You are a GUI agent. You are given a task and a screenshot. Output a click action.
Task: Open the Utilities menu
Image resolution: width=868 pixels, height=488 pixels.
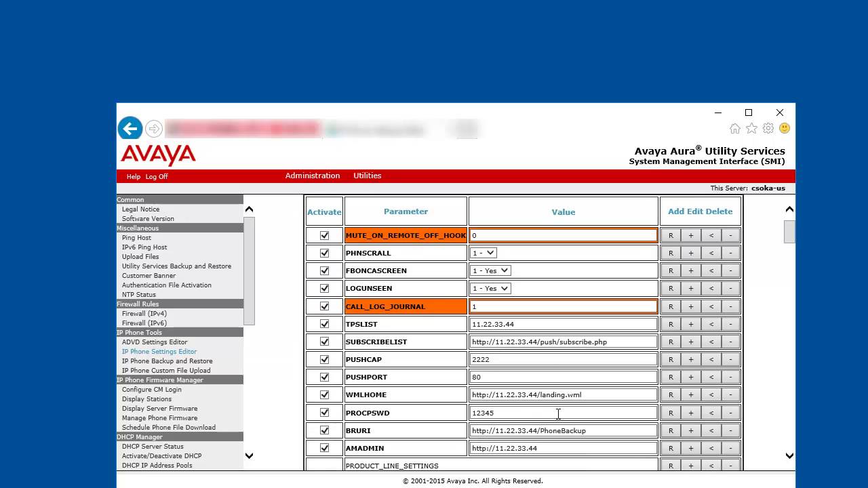368,176
